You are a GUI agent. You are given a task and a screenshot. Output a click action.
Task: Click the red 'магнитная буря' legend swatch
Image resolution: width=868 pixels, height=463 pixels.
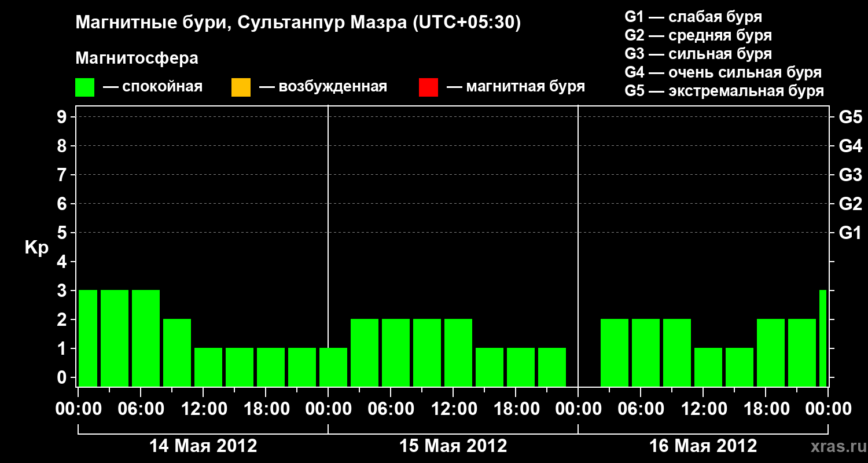428,87
